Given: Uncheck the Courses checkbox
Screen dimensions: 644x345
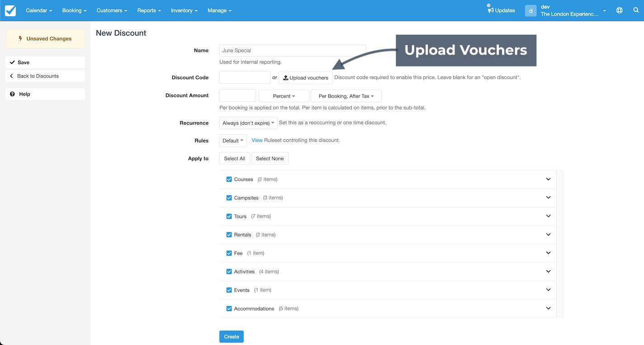Looking at the screenshot, I should [x=229, y=180].
